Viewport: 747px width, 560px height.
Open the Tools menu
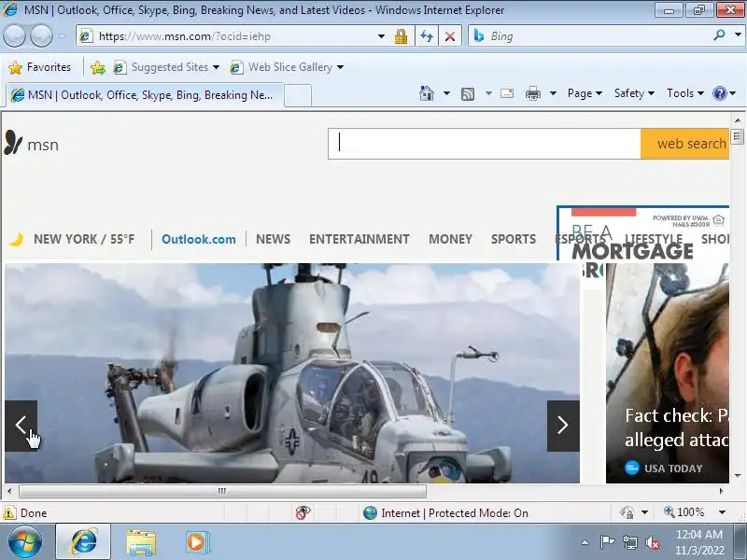pyautogui.click(x=685, y=93)
